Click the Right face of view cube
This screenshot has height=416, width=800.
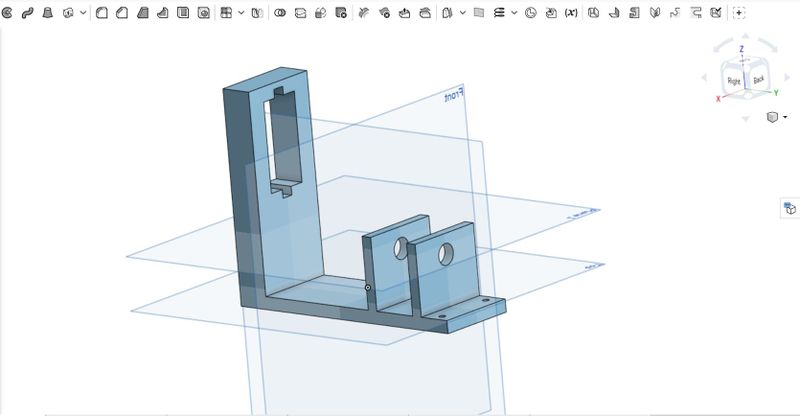click(x=734, y=79)
